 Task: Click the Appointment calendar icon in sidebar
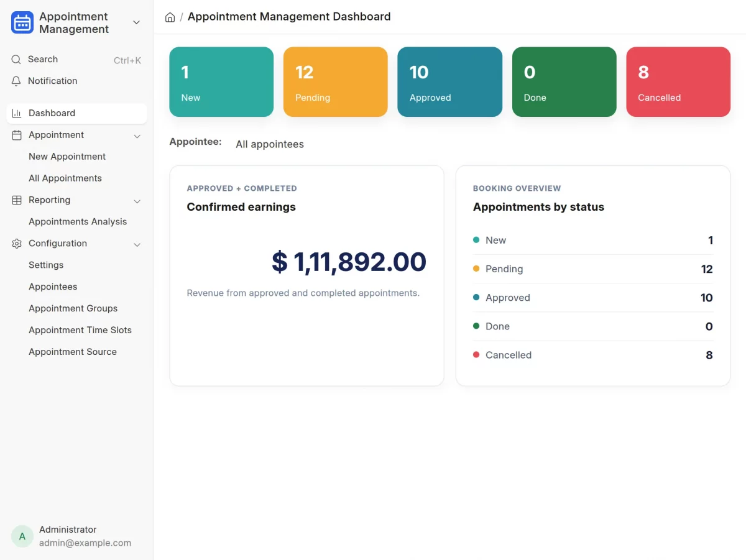coord(17,135)
